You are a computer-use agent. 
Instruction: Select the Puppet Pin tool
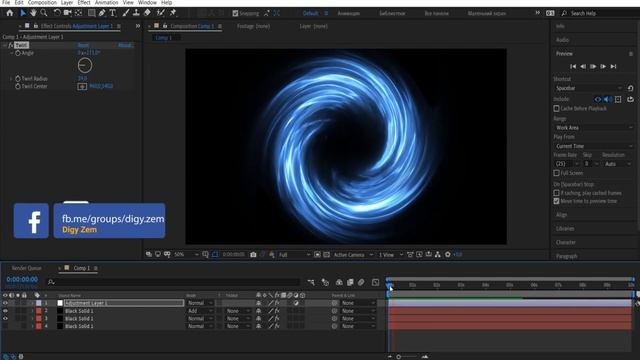(173, 13)
